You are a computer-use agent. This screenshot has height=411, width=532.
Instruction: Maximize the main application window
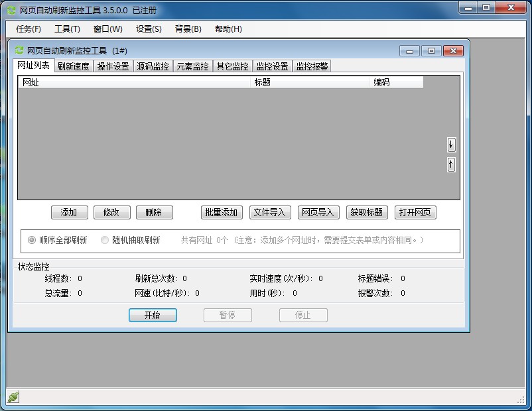pyautogui.click(x=486, y=7)
